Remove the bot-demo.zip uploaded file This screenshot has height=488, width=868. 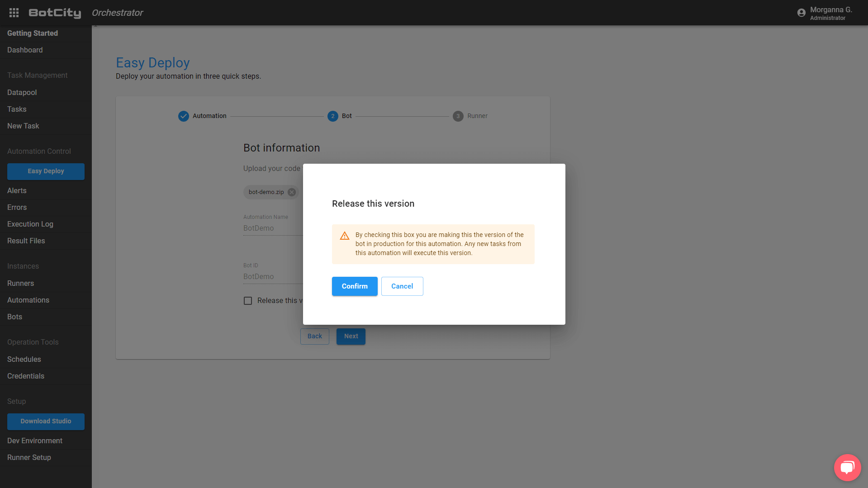291,192
